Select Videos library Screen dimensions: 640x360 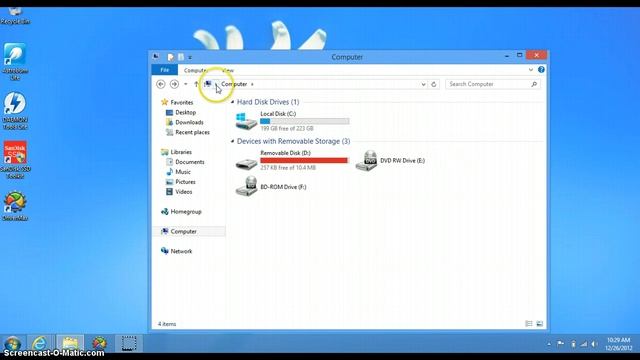click(184, 191)
